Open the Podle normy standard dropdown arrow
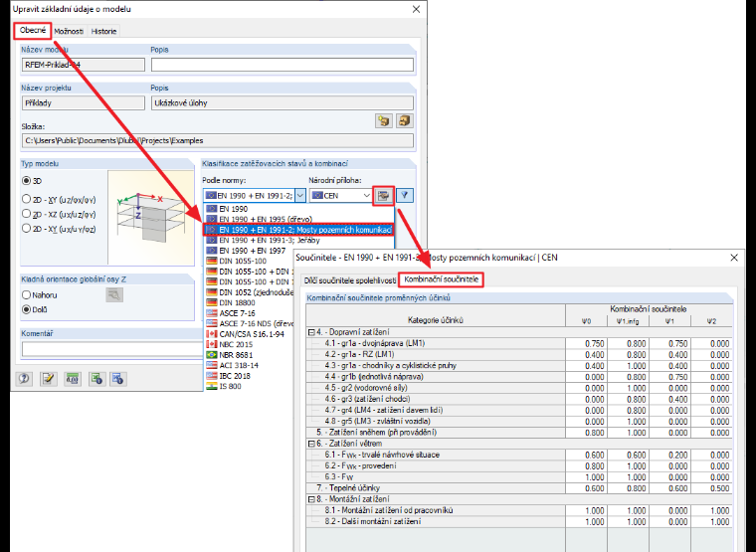This screenshot has height=552, width=756. click(299, 196)
